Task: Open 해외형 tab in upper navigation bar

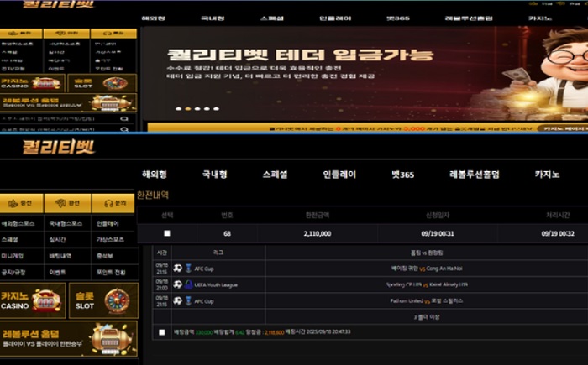Action: 154,18
